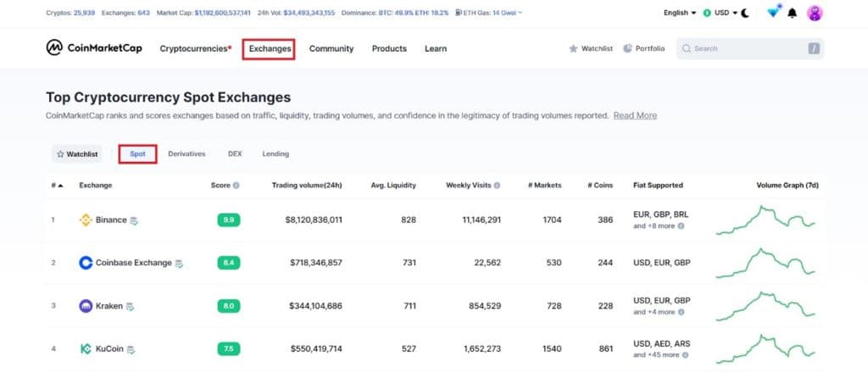Select the Spot tab
The width and height of the screenshot is (868, 373).
138,153
